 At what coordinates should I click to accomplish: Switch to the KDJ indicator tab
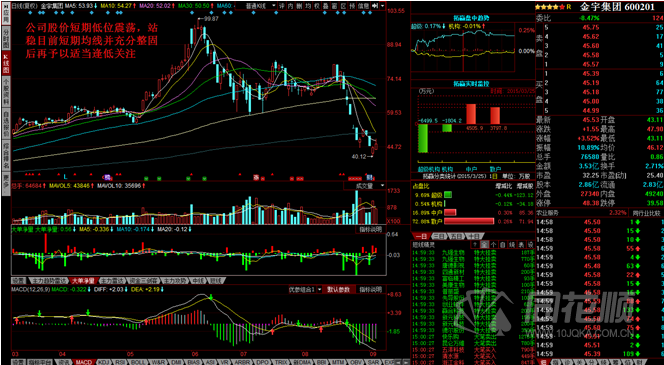(x=103, y=362)
